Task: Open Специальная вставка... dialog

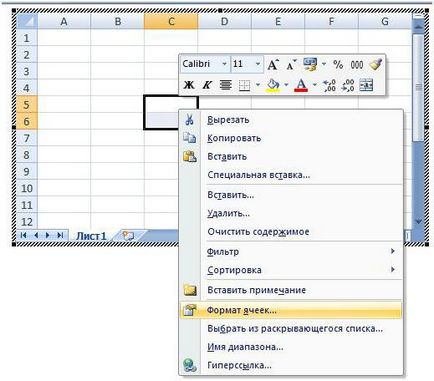Action: click(291, 175)
